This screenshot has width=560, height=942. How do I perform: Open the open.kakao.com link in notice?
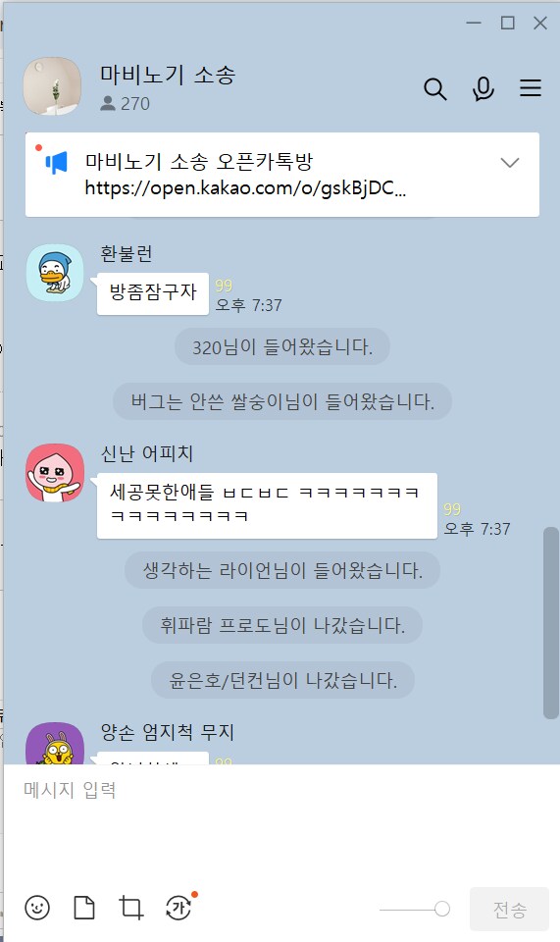pos(245,188)
